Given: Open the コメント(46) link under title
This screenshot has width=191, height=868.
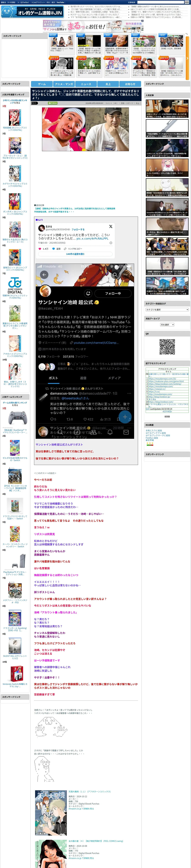Looking at the screenshot, I should point(111,103).
